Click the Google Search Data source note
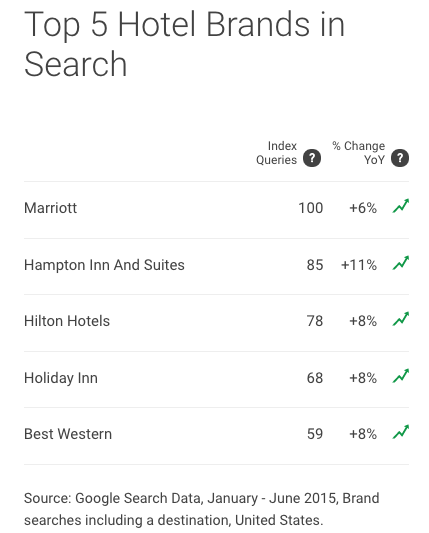The width and height of the screenshot is (429, 533). (201, 509)
